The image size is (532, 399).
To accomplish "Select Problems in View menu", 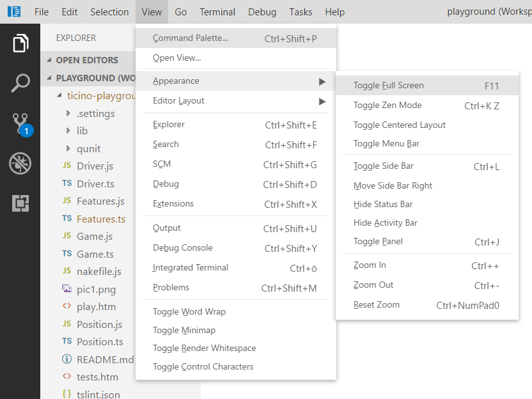I will click(236, 288).
